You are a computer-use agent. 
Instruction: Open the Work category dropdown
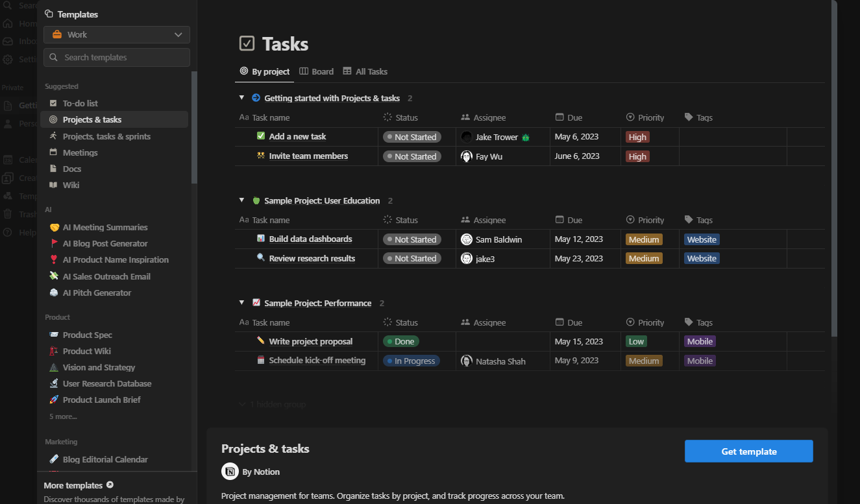(x=117, y=34)
